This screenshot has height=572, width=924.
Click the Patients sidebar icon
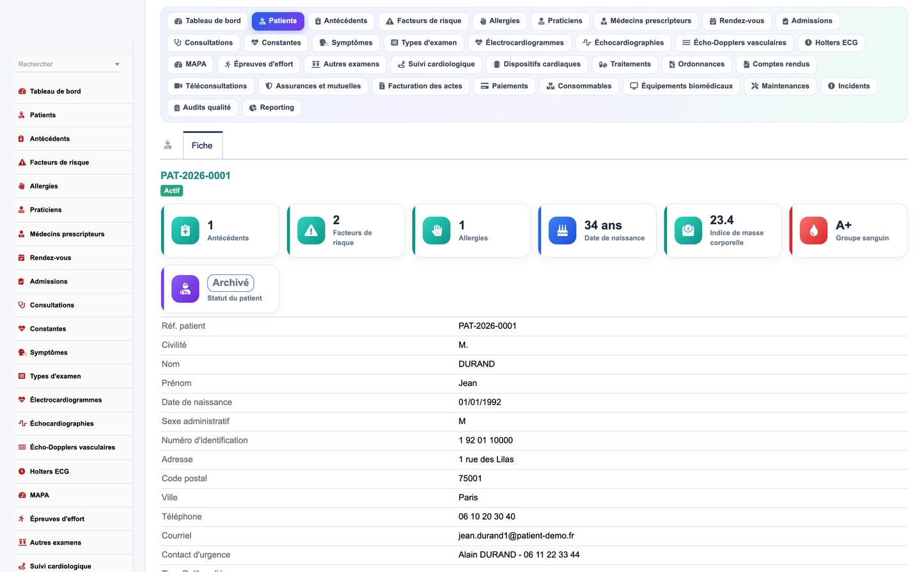22,115
